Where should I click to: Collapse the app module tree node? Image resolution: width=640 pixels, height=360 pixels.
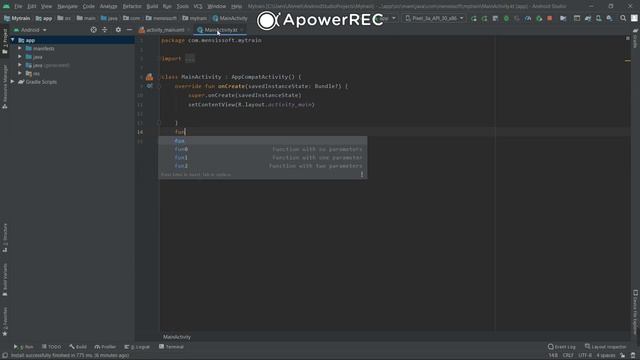coord(13,40)
